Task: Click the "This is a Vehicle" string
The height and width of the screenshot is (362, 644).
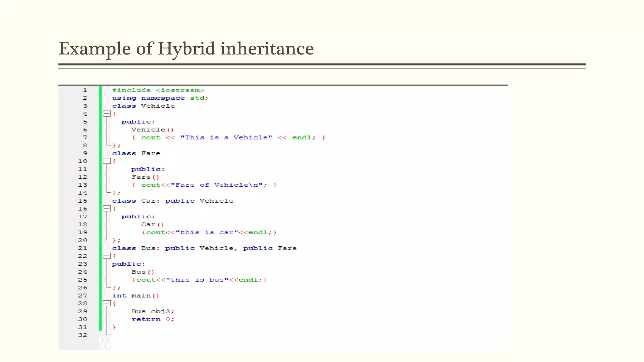Action: coord(226,138)
